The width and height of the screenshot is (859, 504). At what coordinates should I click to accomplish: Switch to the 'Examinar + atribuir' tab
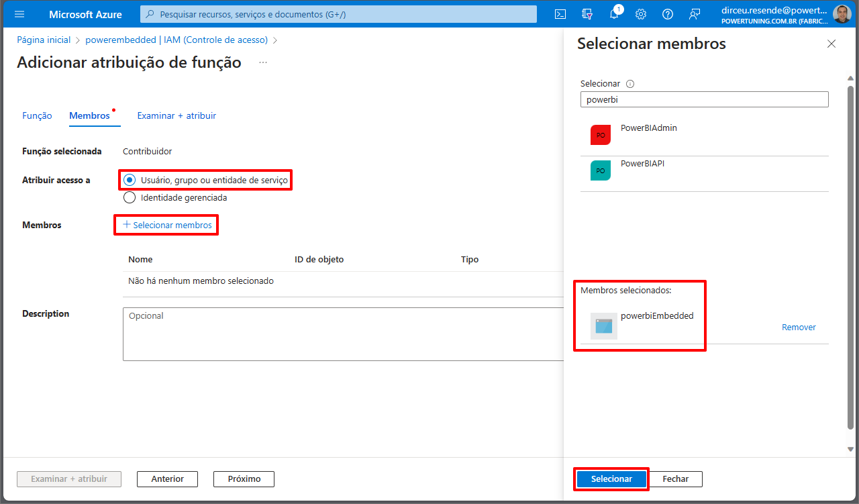coord(176,115)
